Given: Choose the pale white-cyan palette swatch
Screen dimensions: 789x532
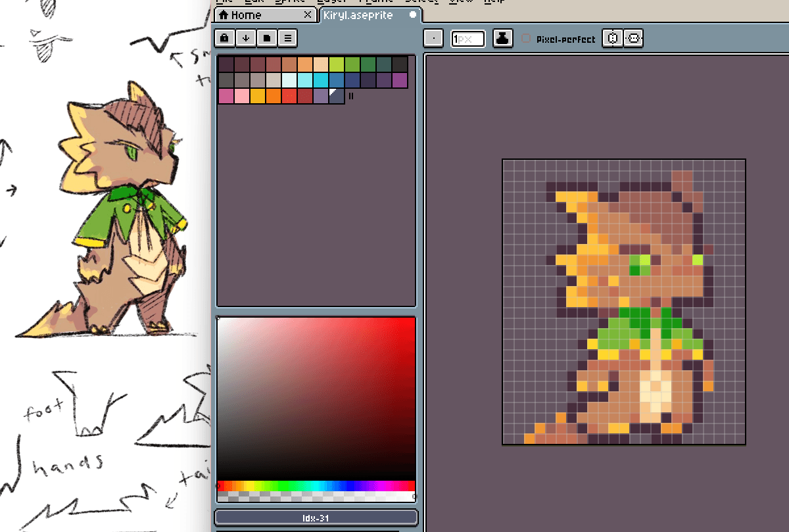Looking at the screenshot, I should [289, 80].
